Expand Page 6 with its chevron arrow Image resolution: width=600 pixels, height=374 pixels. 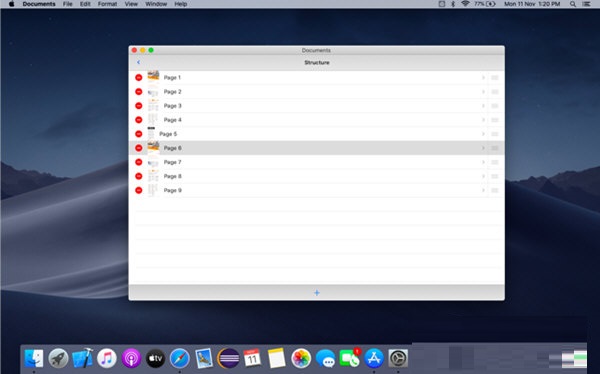pyautogui.click(x=483, y=148)
